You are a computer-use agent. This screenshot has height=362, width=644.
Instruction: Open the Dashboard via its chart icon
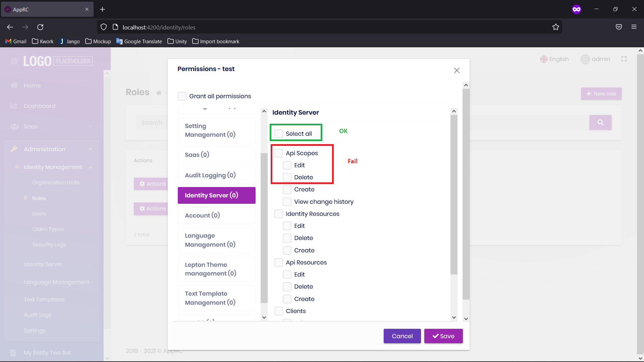pyautogui.click(x=14, y=106)
